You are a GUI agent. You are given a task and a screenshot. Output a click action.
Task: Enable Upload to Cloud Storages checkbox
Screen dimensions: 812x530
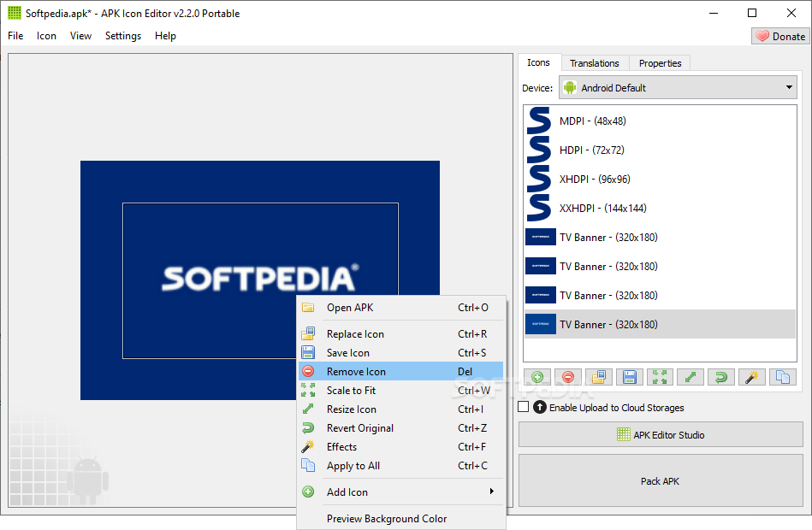524,407
